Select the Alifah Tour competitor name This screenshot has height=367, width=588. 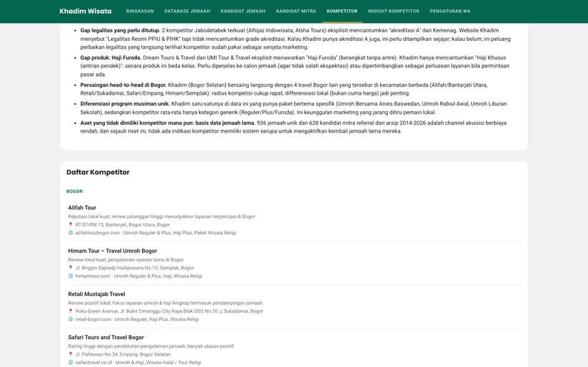(x=82, y=208)
